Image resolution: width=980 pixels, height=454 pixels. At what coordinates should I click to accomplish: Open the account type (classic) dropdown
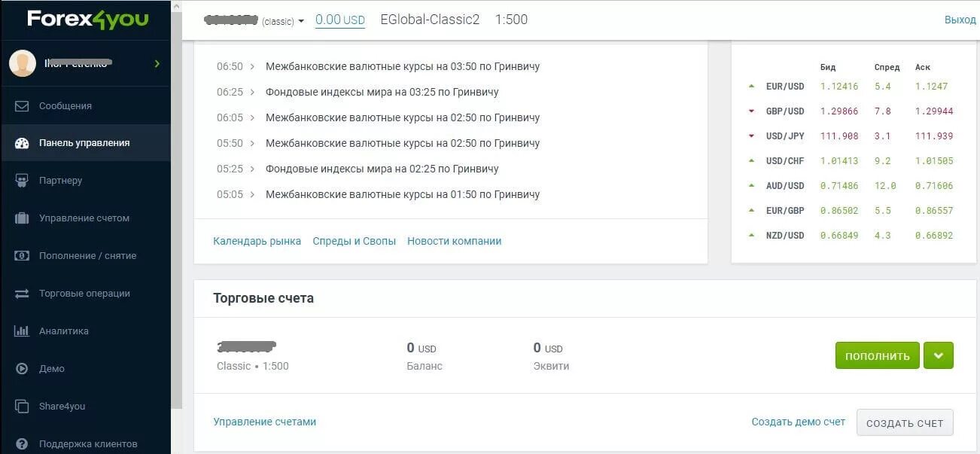(x=301, y=21)
